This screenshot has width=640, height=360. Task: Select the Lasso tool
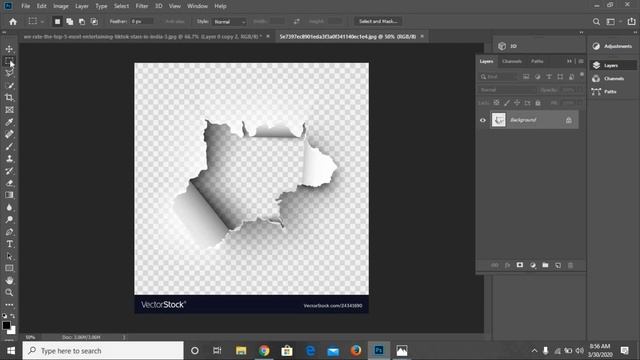click(9, 73)
